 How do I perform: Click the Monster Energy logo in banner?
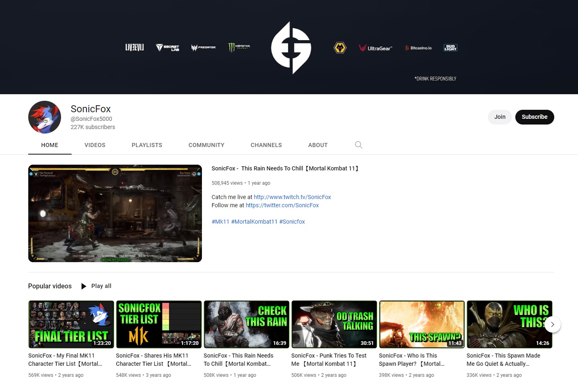point(239,48)
